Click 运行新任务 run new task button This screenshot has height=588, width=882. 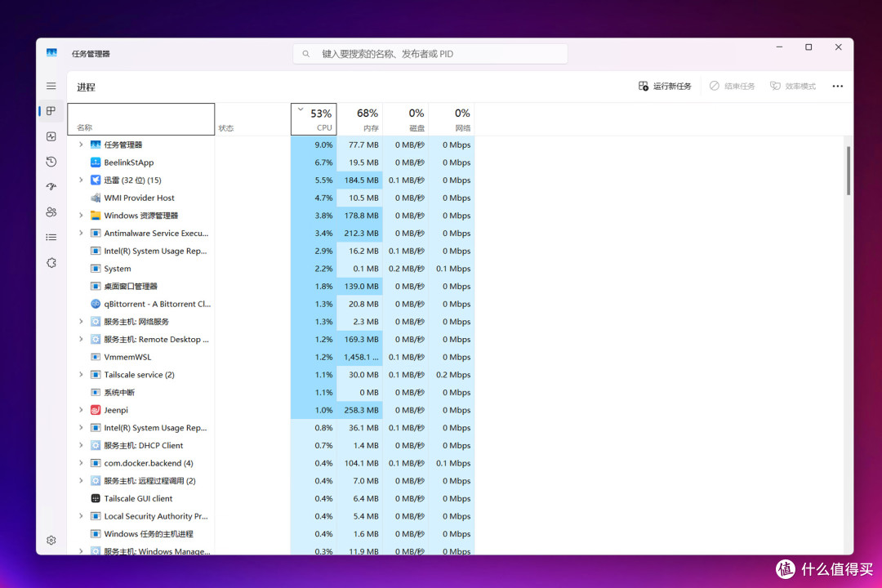665,86
